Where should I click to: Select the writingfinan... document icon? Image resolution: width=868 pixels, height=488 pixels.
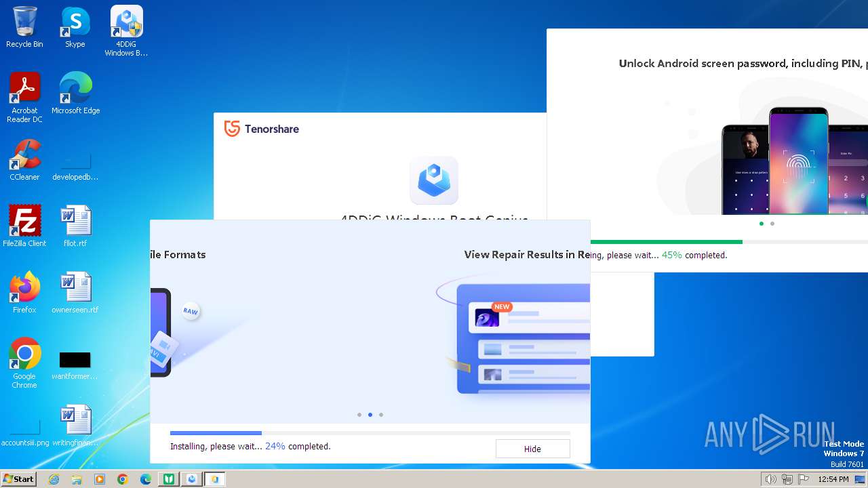click(75, 426)
